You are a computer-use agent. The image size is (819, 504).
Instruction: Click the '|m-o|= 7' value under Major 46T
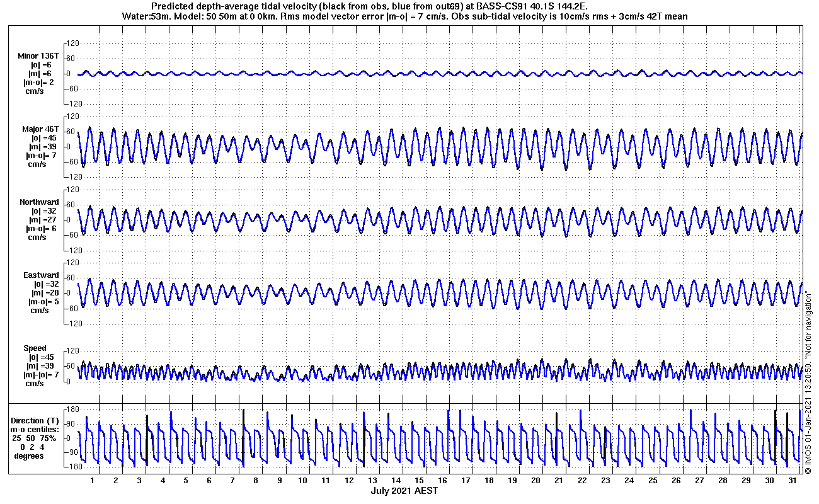point(42,156)
